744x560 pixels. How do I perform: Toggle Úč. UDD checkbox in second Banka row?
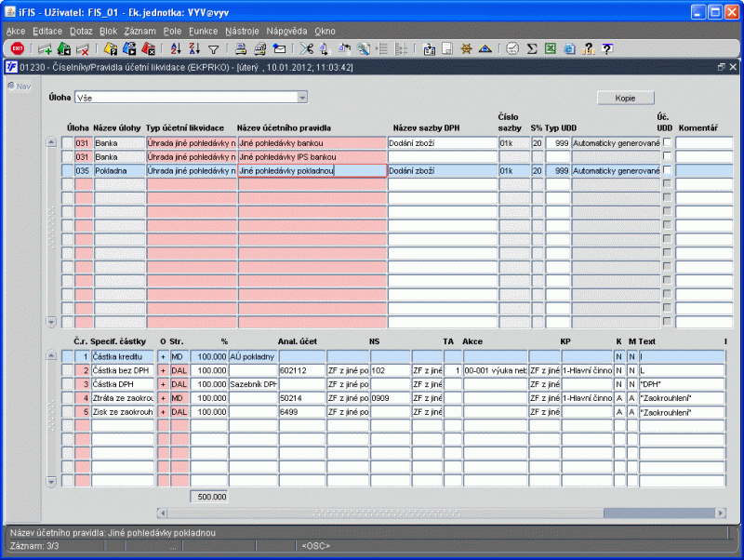click(x=667, y=157)
